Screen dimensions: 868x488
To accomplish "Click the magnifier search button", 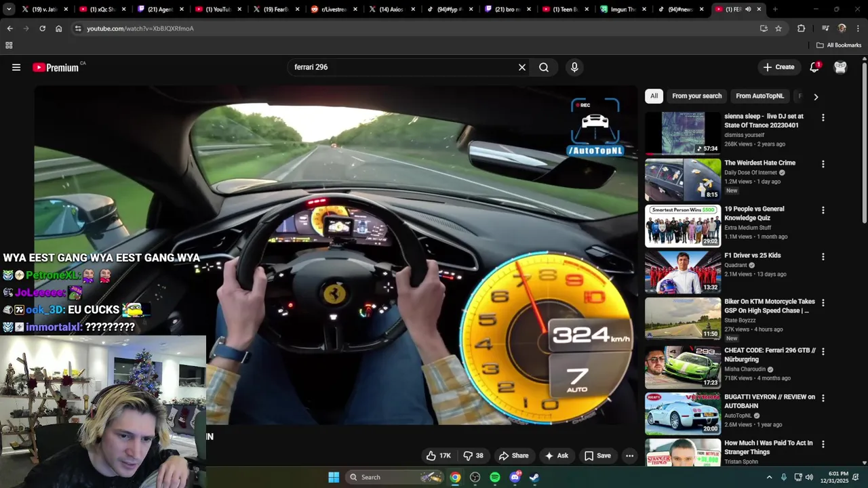I will (544, 67).
